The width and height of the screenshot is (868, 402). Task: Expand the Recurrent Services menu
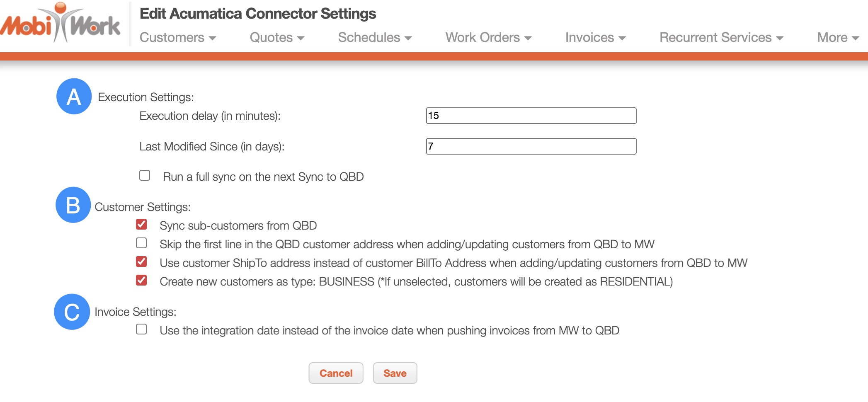coord(721,38)
